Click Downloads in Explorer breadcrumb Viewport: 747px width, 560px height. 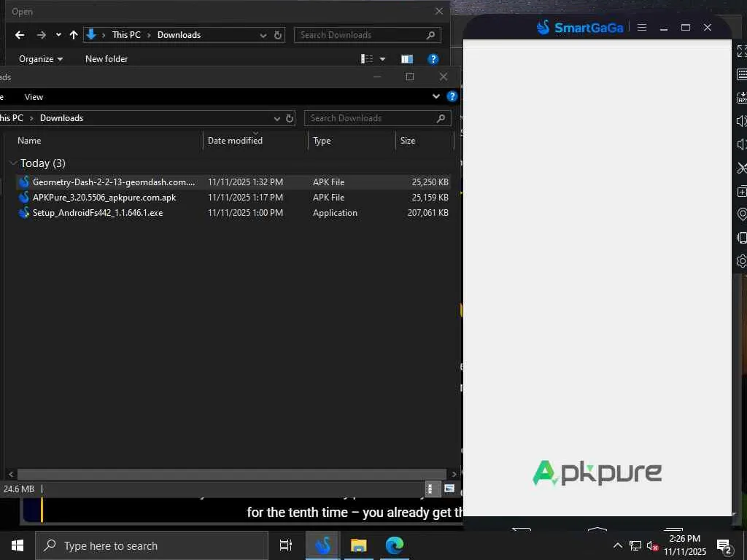pos(61,118)
